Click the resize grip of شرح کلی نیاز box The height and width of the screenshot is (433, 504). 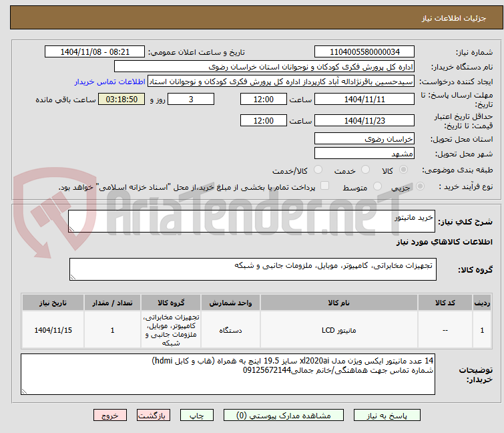point(71,229)
